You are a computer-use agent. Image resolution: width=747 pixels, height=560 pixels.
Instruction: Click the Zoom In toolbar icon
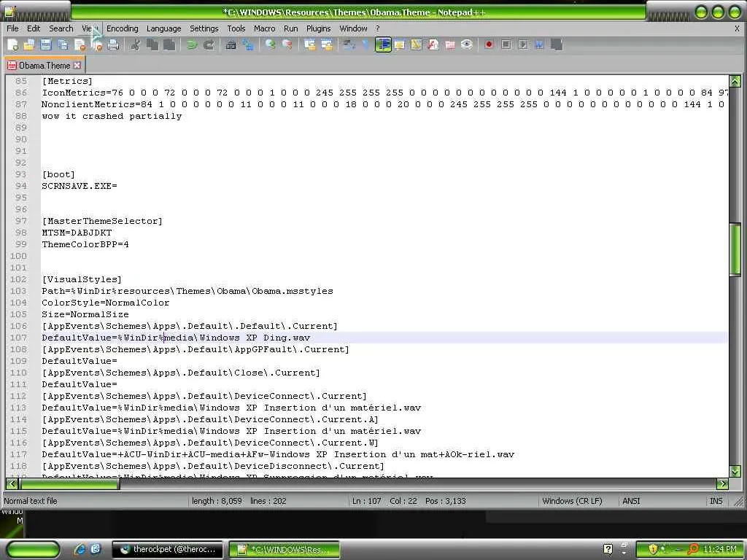(270, 44)
